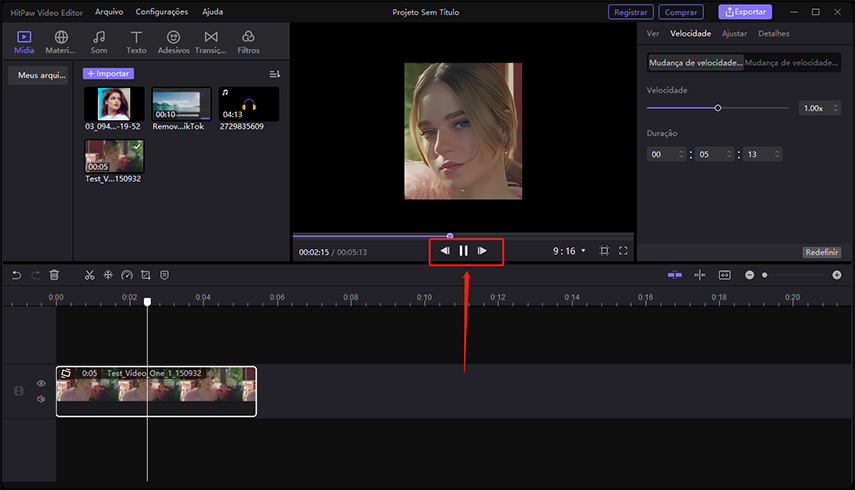Click the Registrar button
This screenshot has width=855, height=490.
pos(630,12)
